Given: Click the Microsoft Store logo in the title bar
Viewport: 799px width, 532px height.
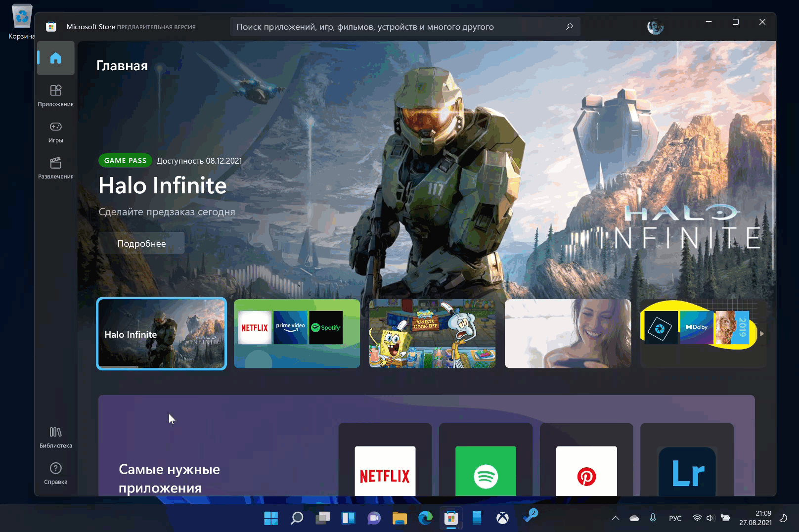Looking at the screenshot, I should pyautogui.click(x=51, y=27).
